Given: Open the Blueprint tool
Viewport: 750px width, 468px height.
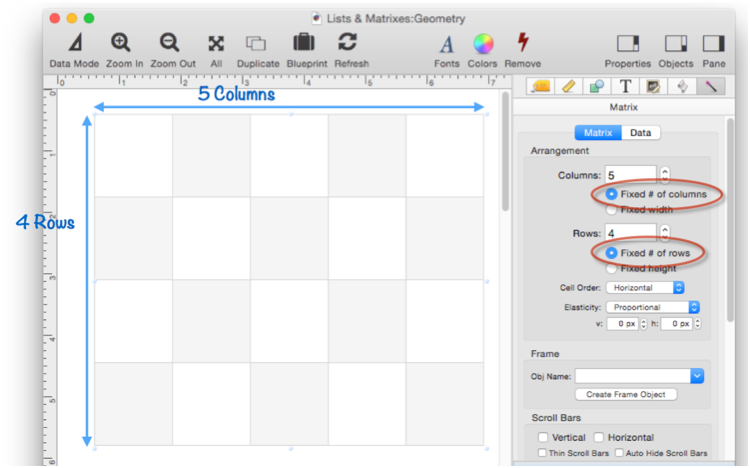Looking at the screenshot, I should 305,43.
